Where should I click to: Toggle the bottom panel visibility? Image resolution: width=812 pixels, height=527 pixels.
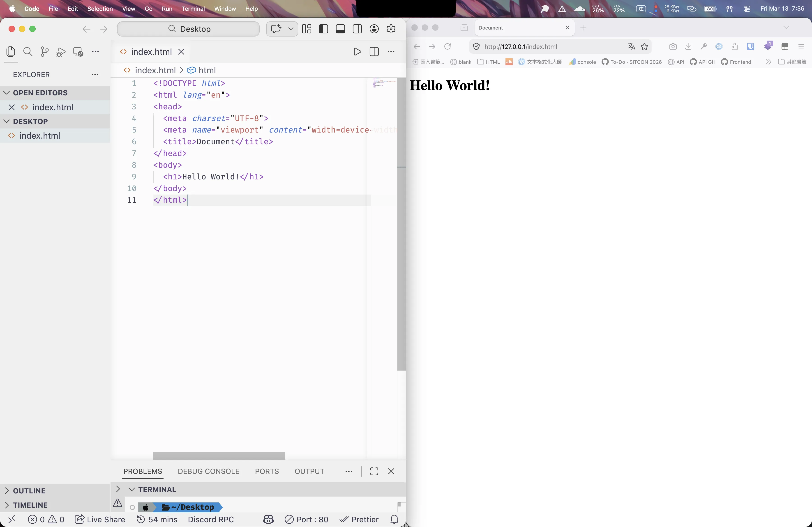pos(340,29)
